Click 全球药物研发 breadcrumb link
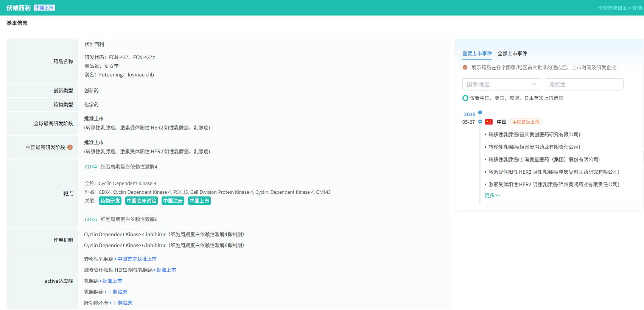Screen dimensions: 644x310 (x=612, y=8)
